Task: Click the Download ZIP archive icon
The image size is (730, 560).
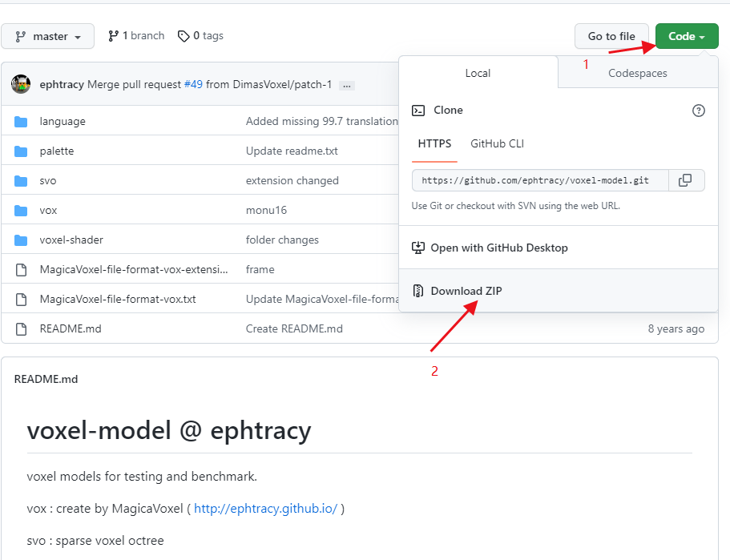Action: coord(417,291)
